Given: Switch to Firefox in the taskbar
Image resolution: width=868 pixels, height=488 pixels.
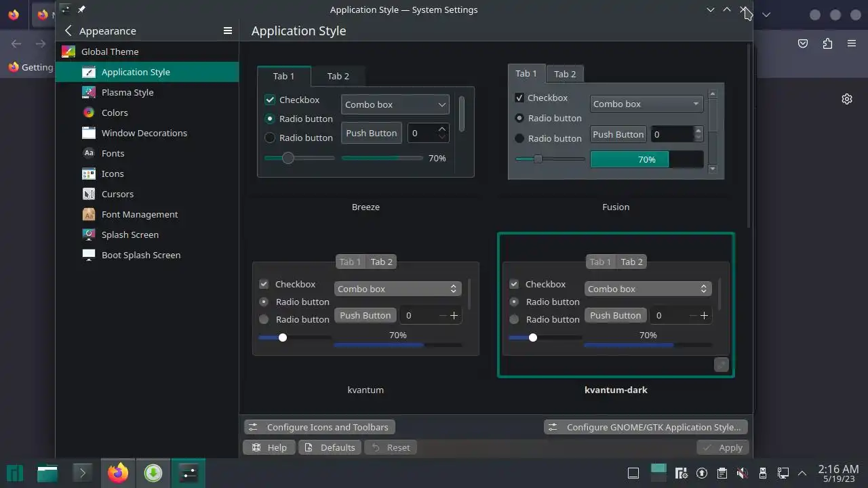Looking at the screenshot, I should pyautogui.click(x=118, y=472).
